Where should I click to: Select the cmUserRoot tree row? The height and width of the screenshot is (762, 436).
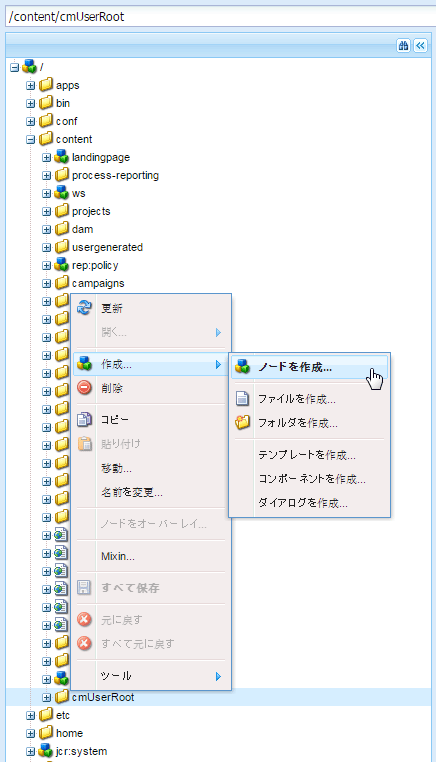coord(218,697)
